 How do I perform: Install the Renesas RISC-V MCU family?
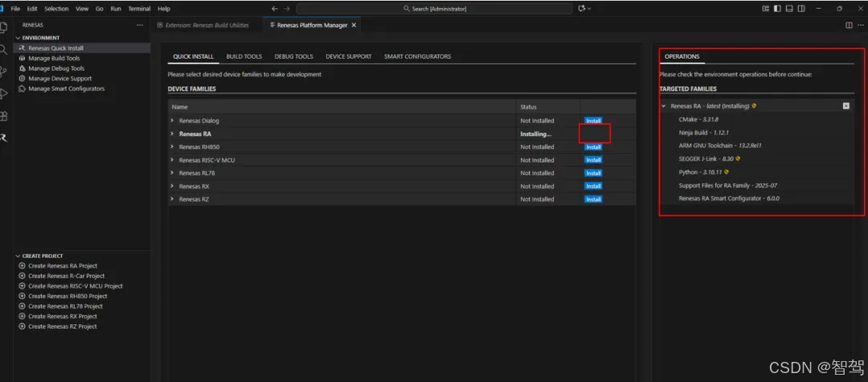(x=593, y=160)
